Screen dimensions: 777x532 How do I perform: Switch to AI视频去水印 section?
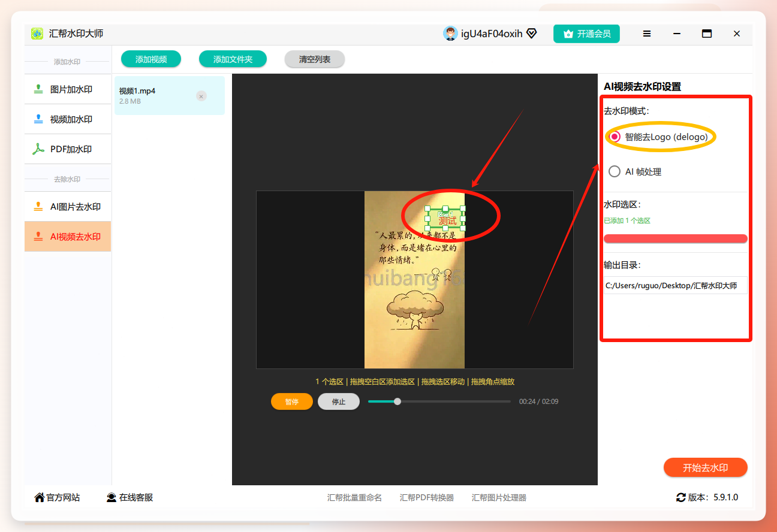coord(68,237)
